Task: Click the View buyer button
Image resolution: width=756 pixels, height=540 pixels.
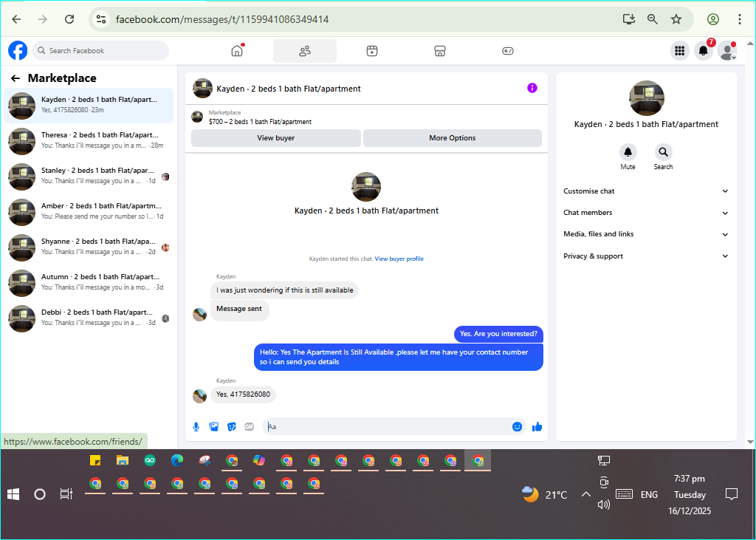Action: coord(276,138)
